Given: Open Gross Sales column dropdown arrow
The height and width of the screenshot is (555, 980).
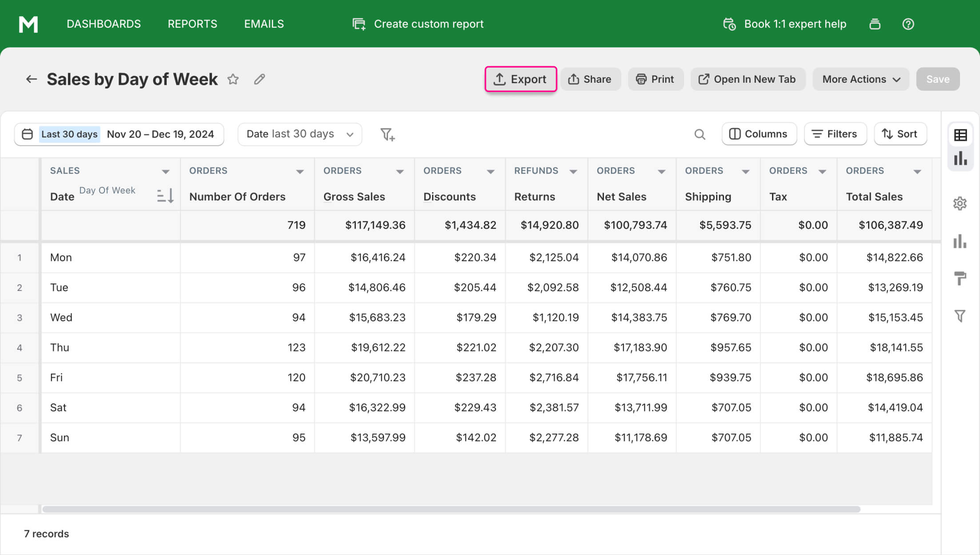Looking at the screenshot, I should [400, 172].
